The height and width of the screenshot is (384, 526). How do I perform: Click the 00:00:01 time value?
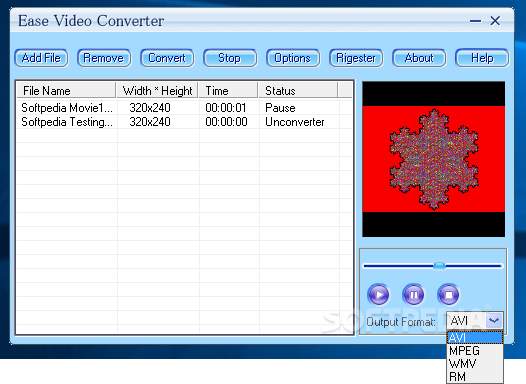pos(226,108)
